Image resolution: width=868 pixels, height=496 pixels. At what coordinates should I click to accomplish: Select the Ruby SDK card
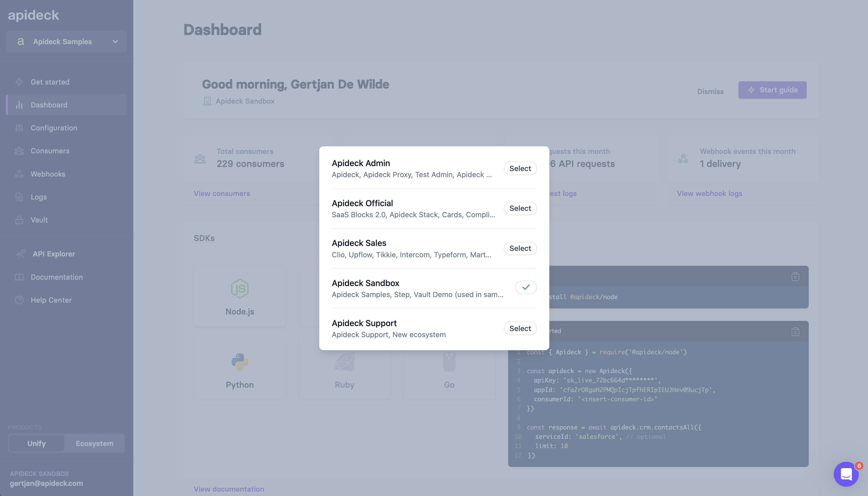click(x=345, y=369)
